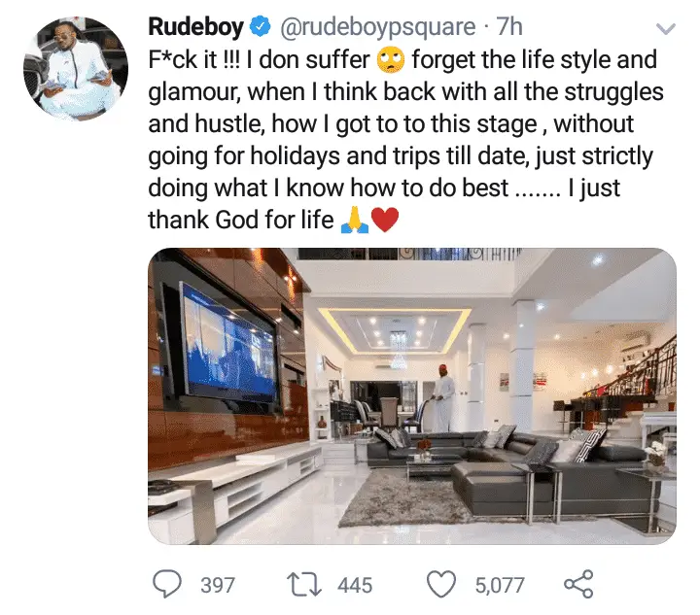Expand the tweet options chevron menu
The height and width of the screenshot is (615, 700).
point(666,29)
